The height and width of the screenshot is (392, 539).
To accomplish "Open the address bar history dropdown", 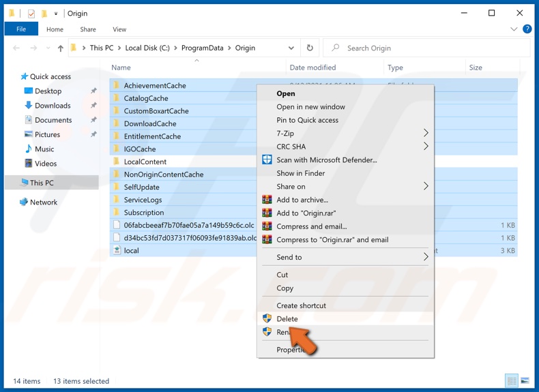I will 291,48.
